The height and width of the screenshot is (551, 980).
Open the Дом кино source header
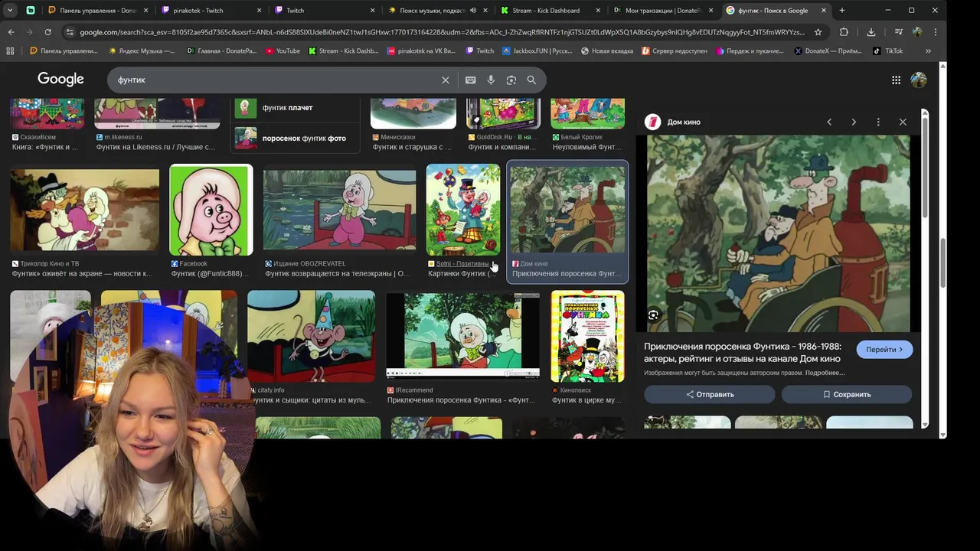pos(674,122)
